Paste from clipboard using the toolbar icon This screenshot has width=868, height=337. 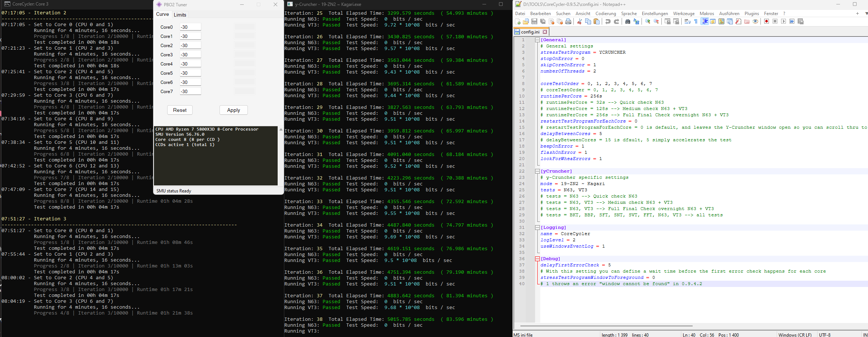point(596,21)
